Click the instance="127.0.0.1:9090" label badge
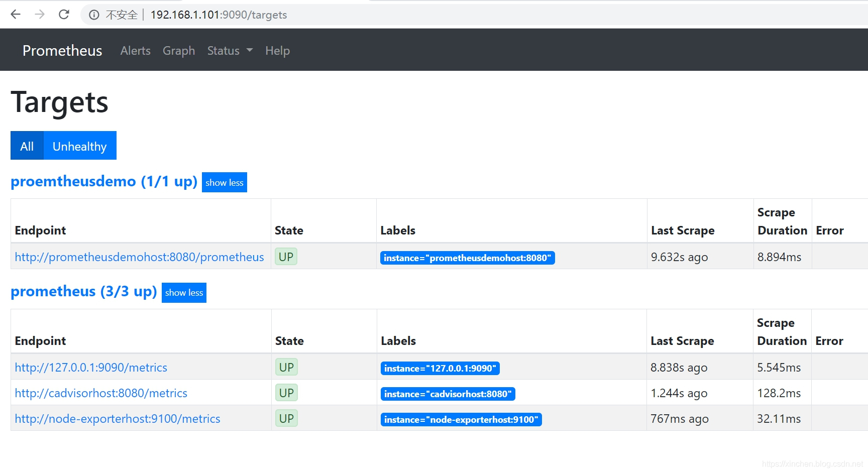This screenshot has width=868, height=473. tap(440, 368)
